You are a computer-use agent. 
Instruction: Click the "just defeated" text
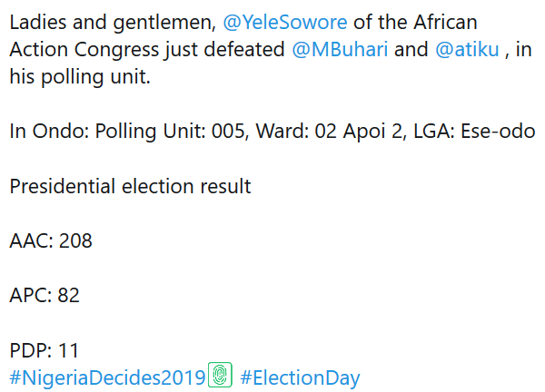click(x=229, y=50)
